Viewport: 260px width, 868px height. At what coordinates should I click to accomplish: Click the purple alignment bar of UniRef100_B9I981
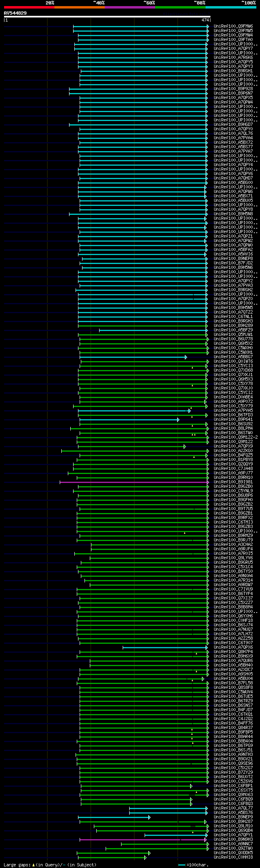click(134, 482)
